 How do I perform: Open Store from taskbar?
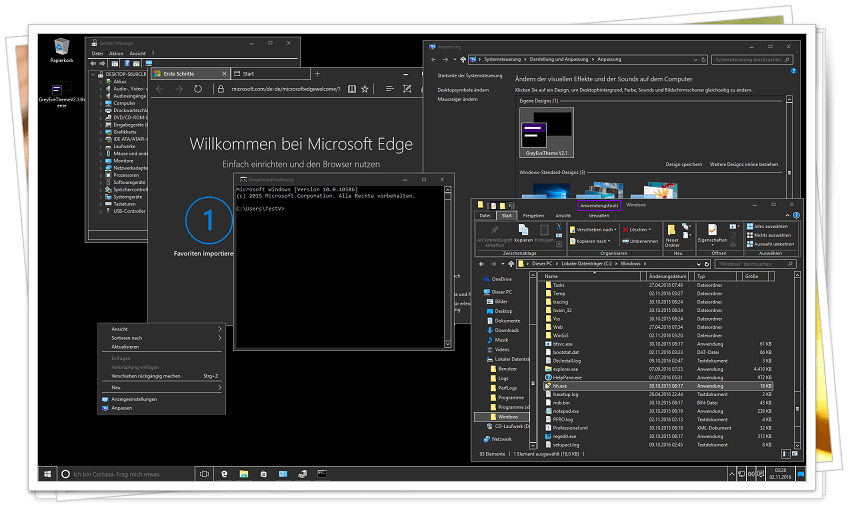coord(263,474)
